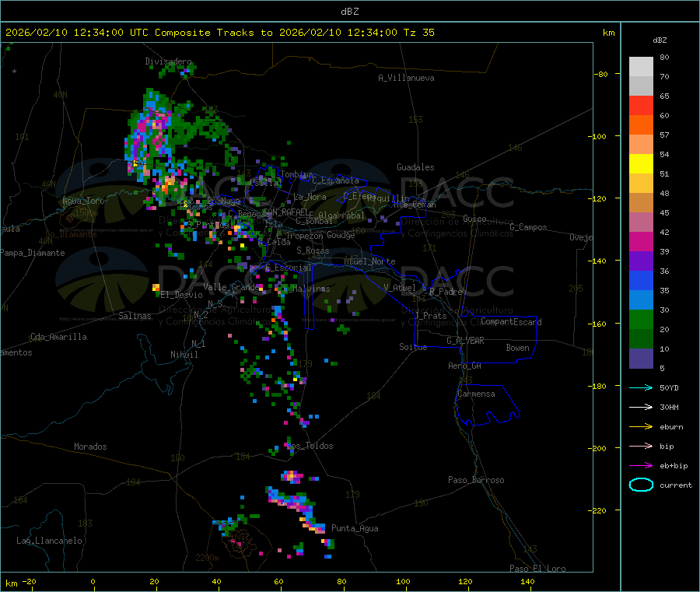This screenshot has height=592, width=700.
Task: Click the 'Salinas' map label
Action: (135, 316)
